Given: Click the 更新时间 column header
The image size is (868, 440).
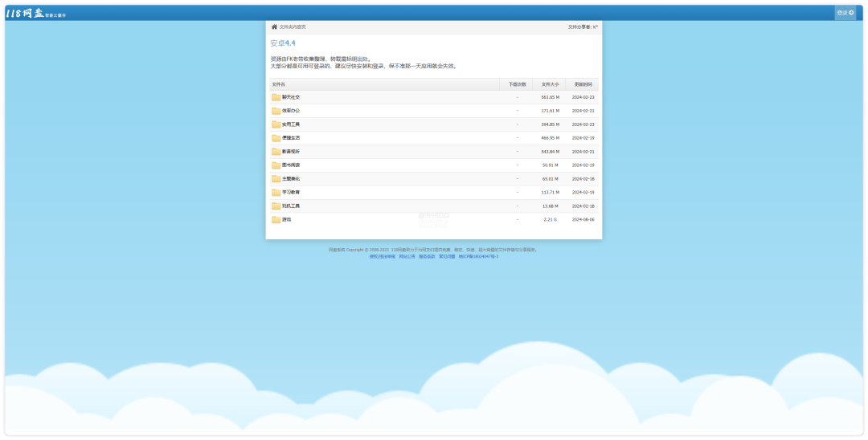Looking at the screenshot, I should coord(583,84).
